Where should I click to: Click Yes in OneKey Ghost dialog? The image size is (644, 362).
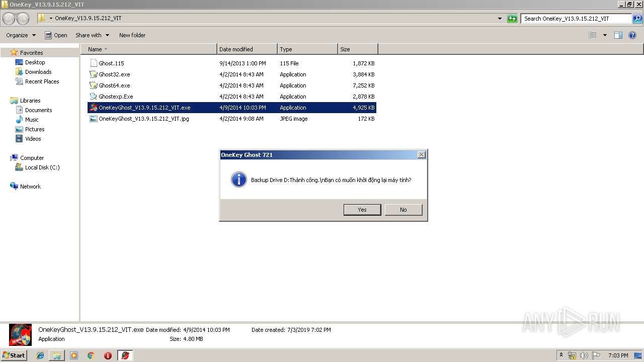click(362, 210)
